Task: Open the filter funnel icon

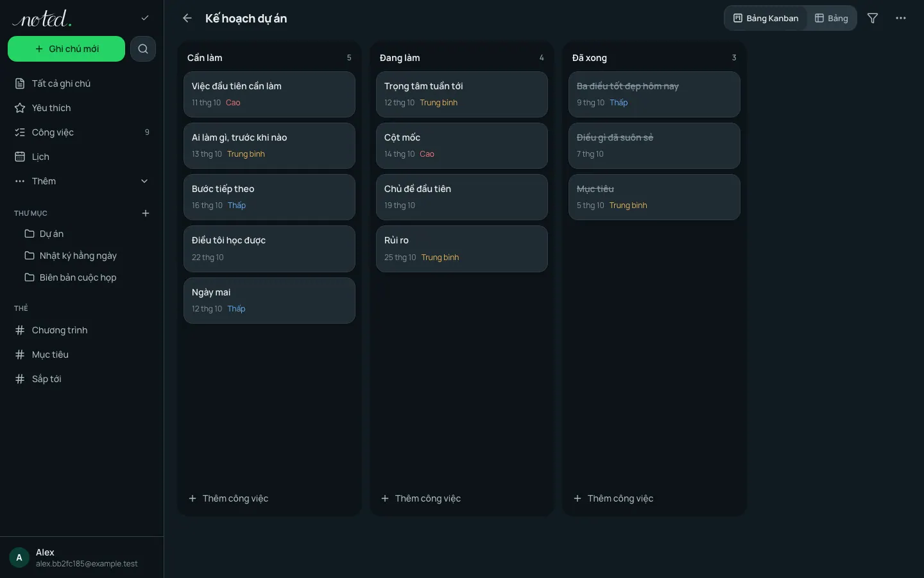Action: pyautogui.click(x=873, y=18)
